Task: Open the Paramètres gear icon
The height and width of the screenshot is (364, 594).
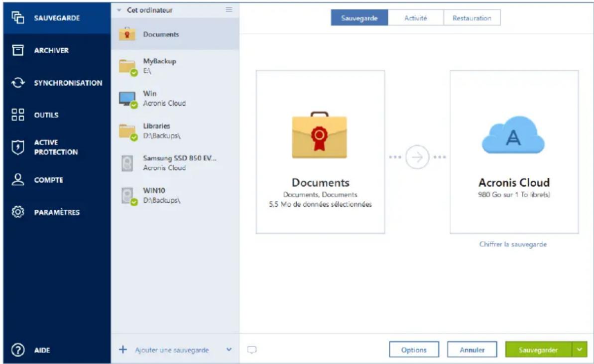Action: 18,212
